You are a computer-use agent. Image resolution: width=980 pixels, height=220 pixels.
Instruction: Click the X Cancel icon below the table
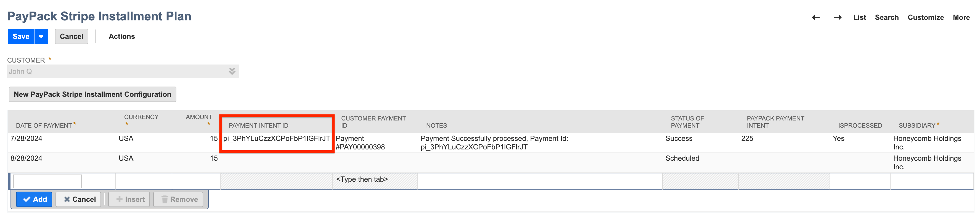tap(67, 199)
